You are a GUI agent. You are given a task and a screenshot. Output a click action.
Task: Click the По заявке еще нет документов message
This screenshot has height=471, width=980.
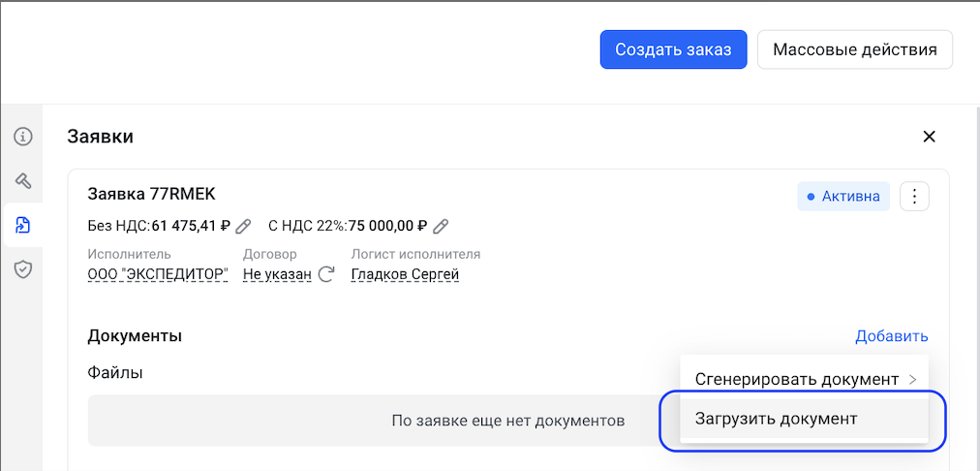(x=508, y=421)
